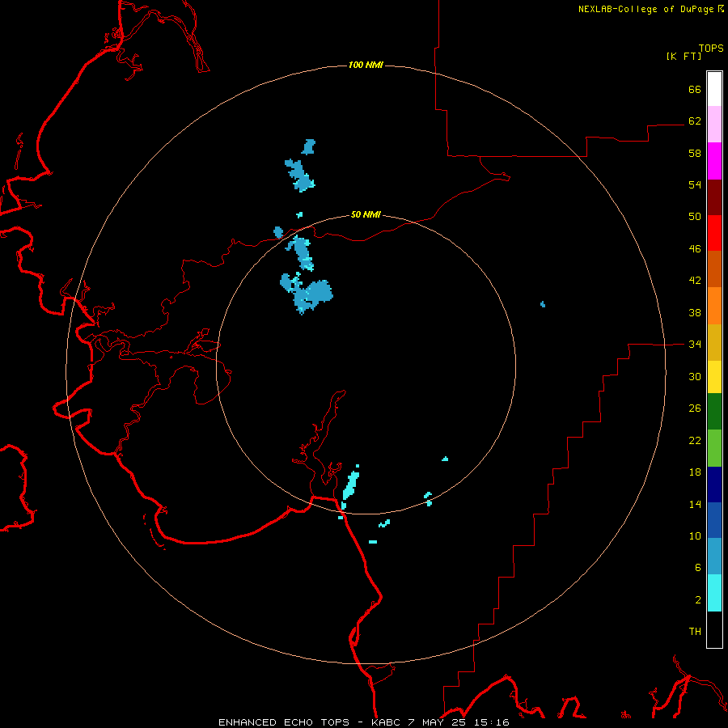Click the 42 legend value

(695, 281)
